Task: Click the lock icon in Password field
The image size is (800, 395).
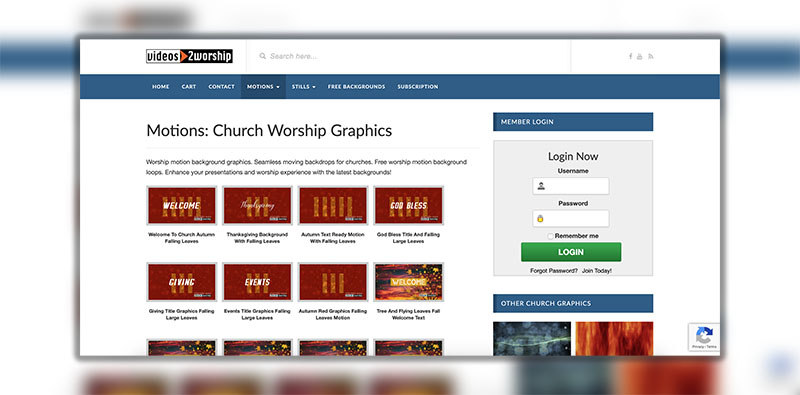Action: point(540,218)
